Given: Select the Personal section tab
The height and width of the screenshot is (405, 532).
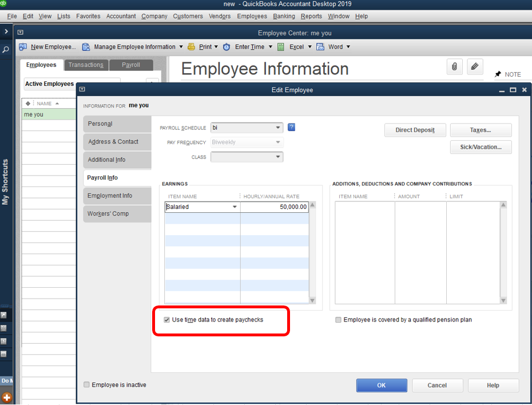Looking at the screenshot, I should point(117,124).
